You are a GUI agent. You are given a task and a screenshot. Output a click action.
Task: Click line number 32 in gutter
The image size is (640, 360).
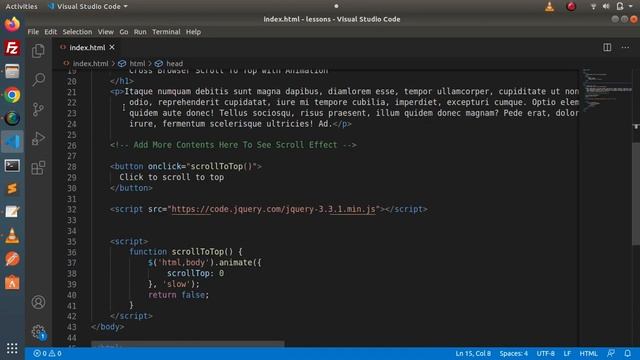point(72,209)
